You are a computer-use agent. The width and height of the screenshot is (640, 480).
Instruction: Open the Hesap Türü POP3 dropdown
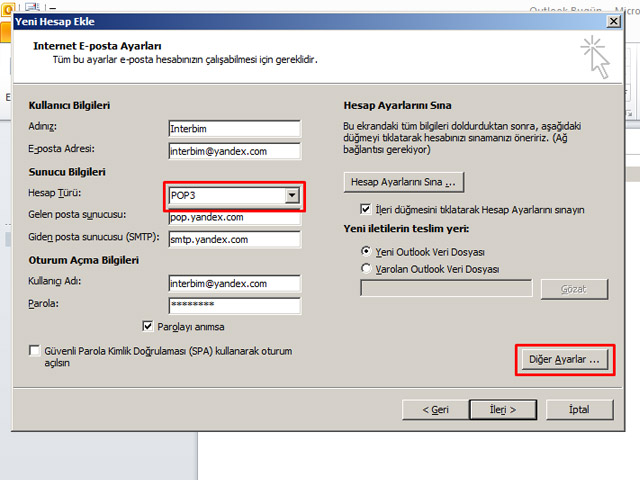pos(292,196)
